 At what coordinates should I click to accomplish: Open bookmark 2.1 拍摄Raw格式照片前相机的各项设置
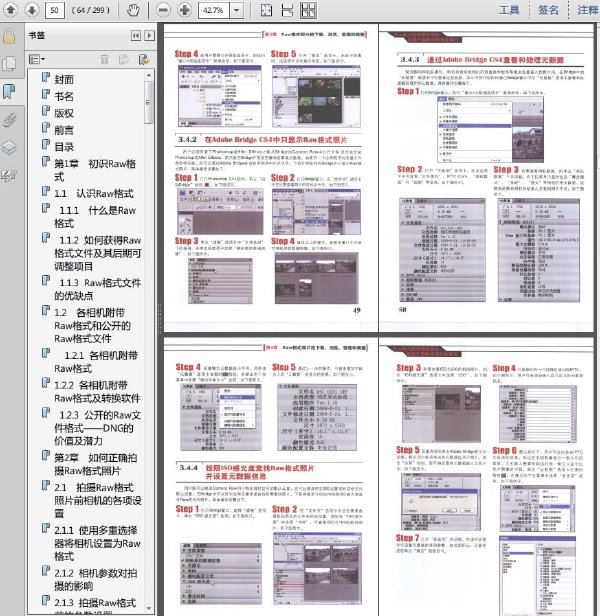[98, 500]
